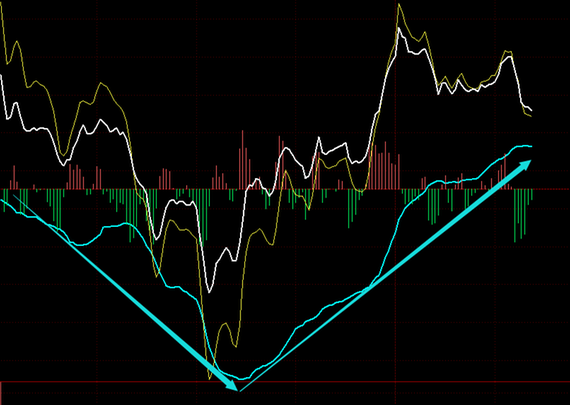Click the white line's lowest trough
This screenshot has height=405, width=570.
209,292
